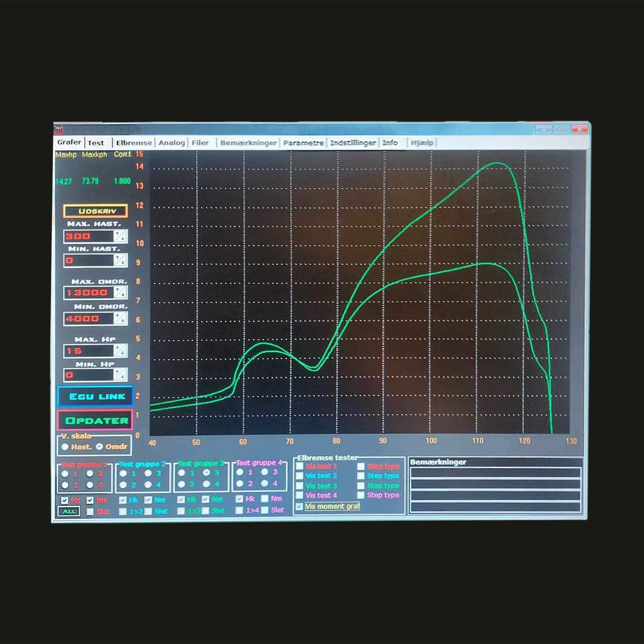Open the Indstillinger tab
The height and width of the screenshot is (644, 644).
tap(353, 143)
